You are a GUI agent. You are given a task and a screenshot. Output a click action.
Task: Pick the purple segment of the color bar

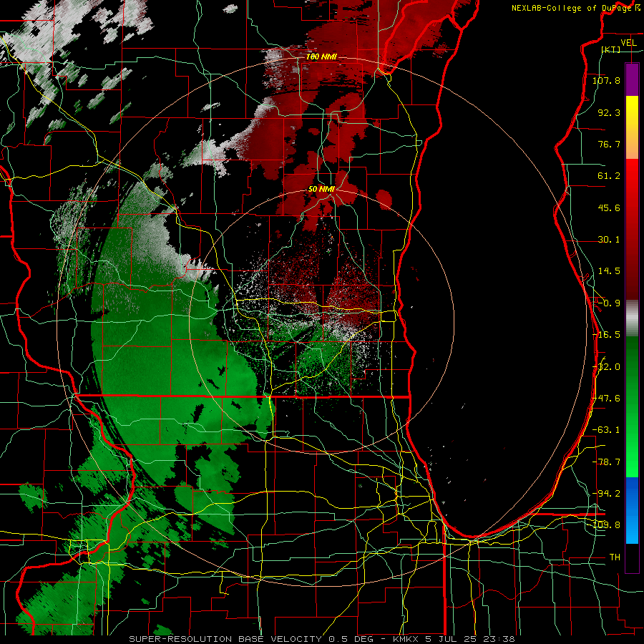coord(632,79)
